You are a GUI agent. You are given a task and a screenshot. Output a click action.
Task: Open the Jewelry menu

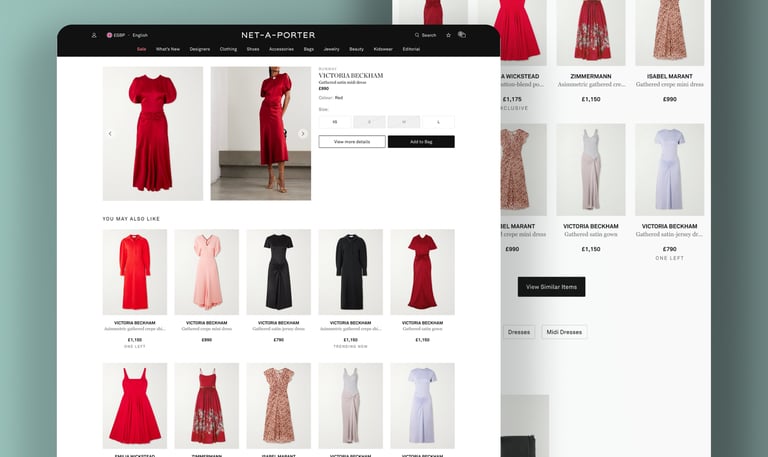[332, 49]
